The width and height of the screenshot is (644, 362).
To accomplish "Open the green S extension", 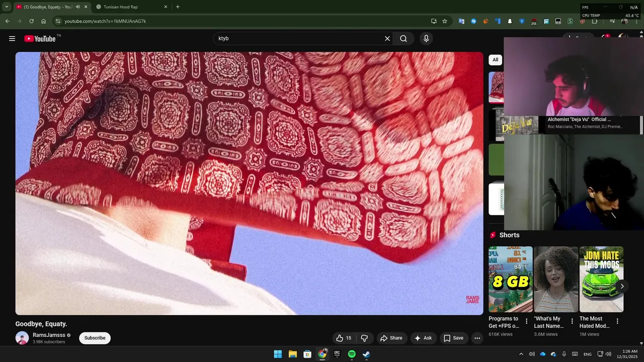I will tap(570, 21).
